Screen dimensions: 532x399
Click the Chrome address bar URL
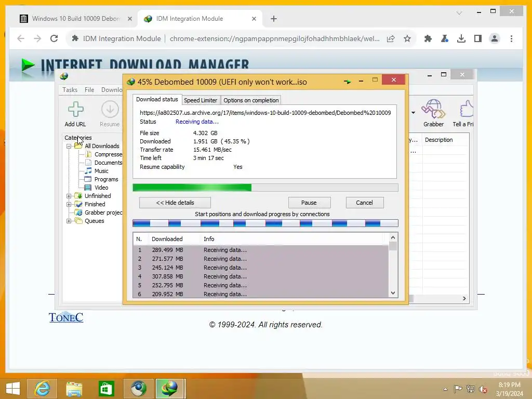pos(274,38)
